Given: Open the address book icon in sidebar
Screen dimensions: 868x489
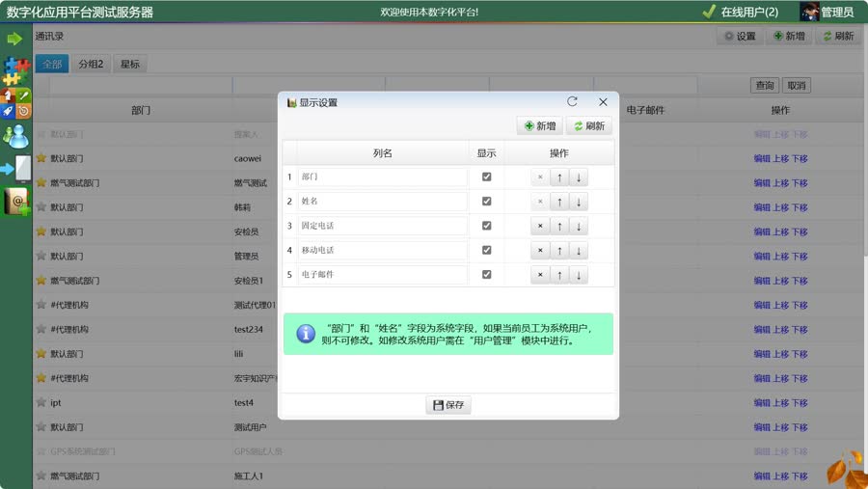Looking at the screenshot, I should click(x=16, y=202).
